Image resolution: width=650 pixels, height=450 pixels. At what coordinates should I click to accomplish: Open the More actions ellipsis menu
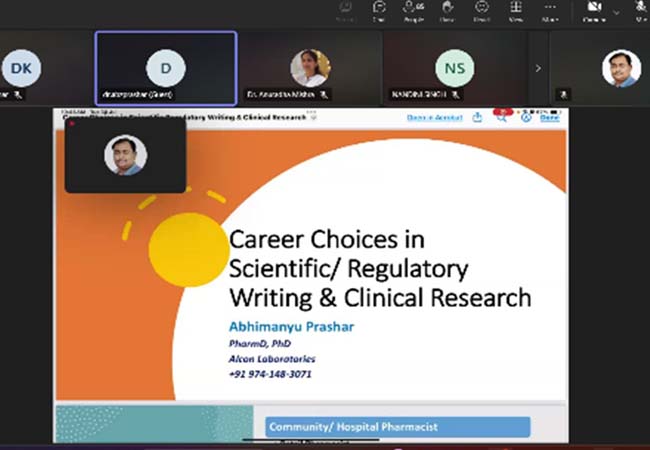550,11
